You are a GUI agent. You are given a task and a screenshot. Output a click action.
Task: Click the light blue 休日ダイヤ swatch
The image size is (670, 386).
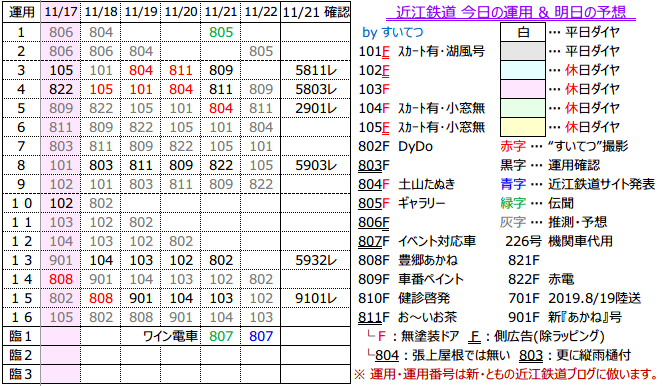click(x=523, y=70)
